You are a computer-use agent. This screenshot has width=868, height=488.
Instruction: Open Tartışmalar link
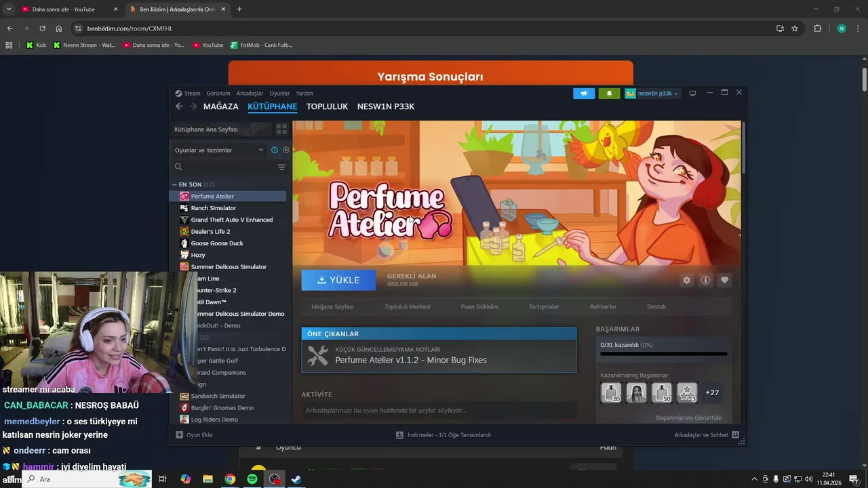pos(544,307)
